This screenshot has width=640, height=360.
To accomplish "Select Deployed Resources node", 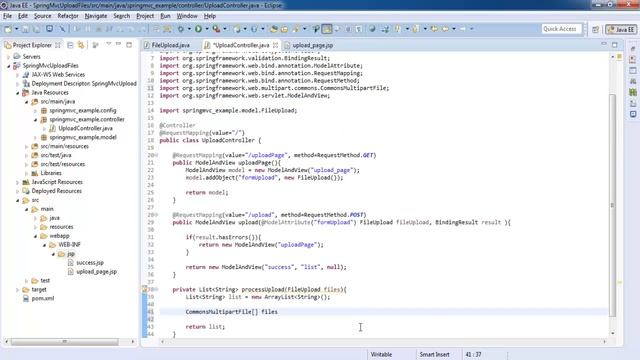I will pos(56,191).
